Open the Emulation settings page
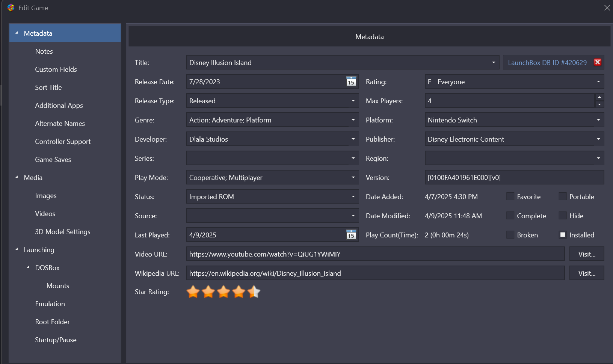 50,304
